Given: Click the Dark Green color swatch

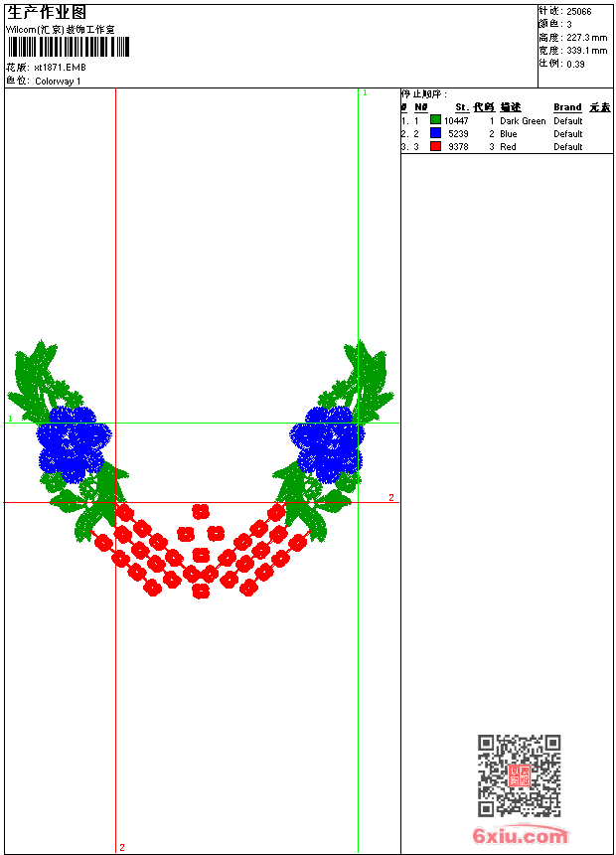Looking at the screenshot, I should 435,120.
